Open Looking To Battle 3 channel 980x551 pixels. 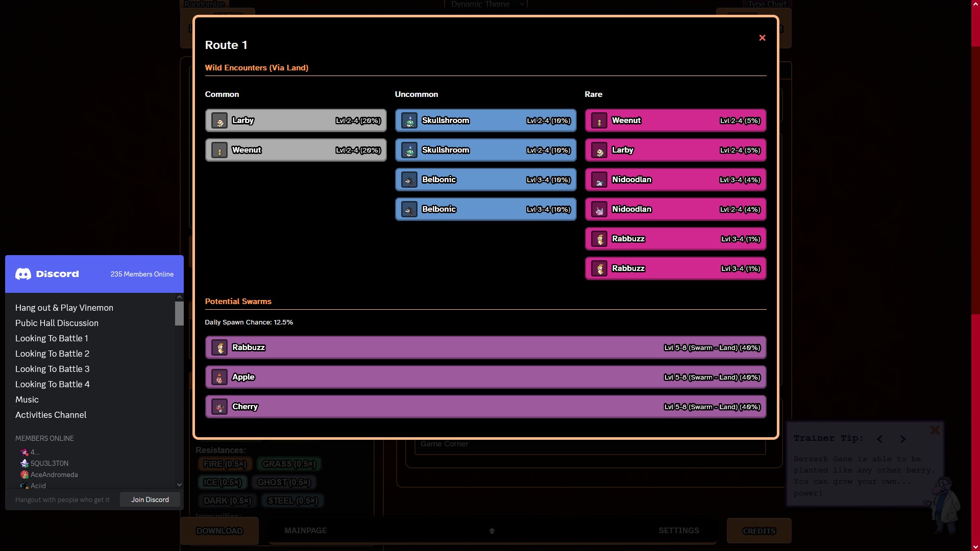pos(52,369)
